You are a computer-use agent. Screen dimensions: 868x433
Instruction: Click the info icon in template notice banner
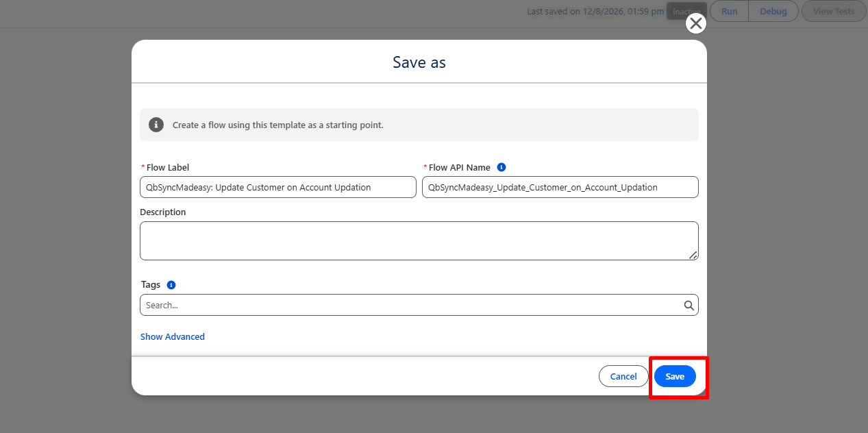tap(156, 125)
